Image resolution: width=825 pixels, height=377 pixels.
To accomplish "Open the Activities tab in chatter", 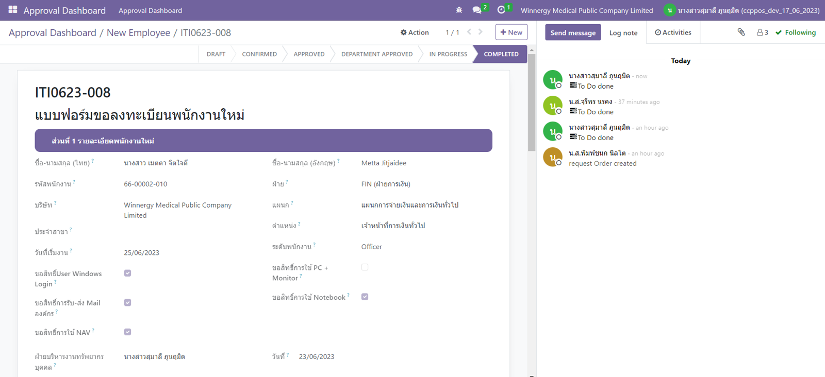I will coord(673,33).
